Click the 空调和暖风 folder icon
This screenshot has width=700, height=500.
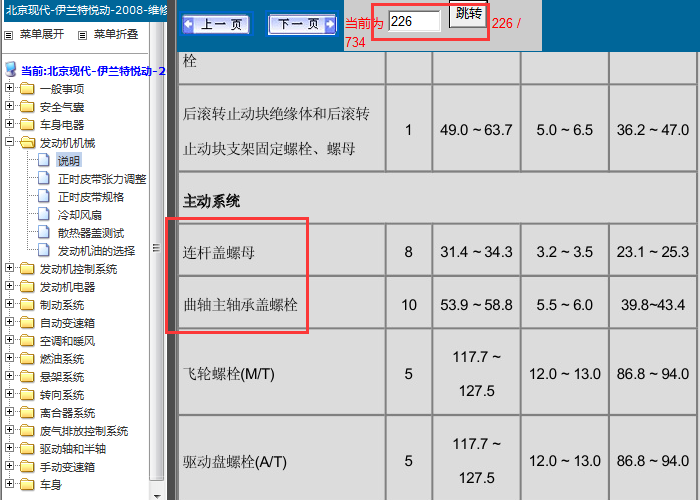pos(27,341)
